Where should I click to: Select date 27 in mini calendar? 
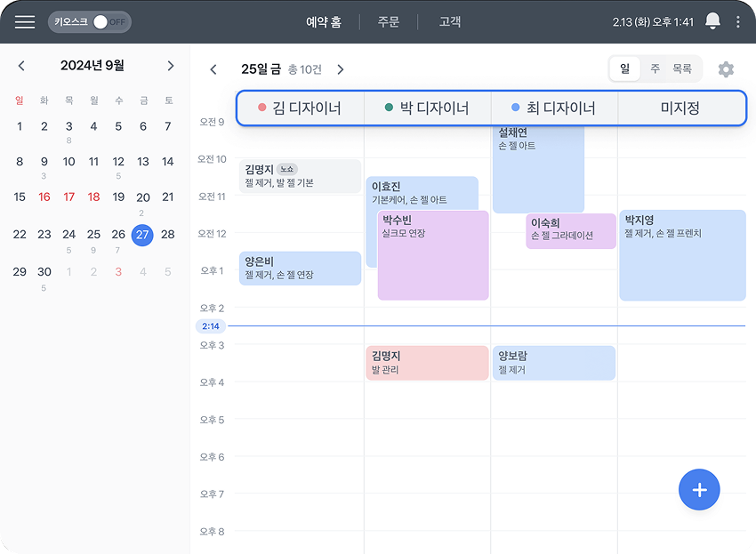[142, 235]
